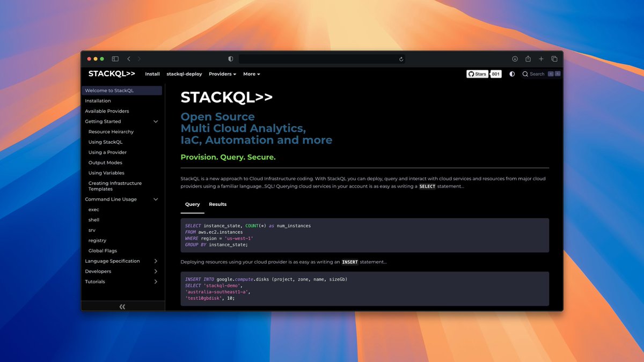Image resolution: width=644 pixels, height=362 pixels.
Task: Toggle the Safari sidebar icon
Action: point(115,59)
